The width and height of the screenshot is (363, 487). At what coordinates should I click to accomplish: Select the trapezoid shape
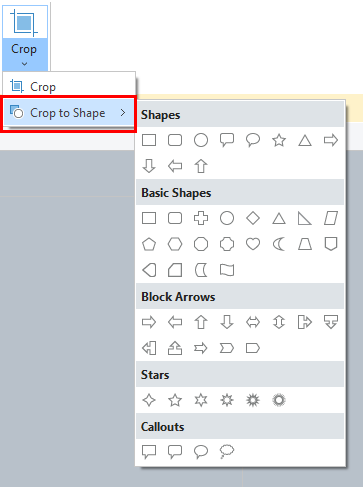(305, 244)
